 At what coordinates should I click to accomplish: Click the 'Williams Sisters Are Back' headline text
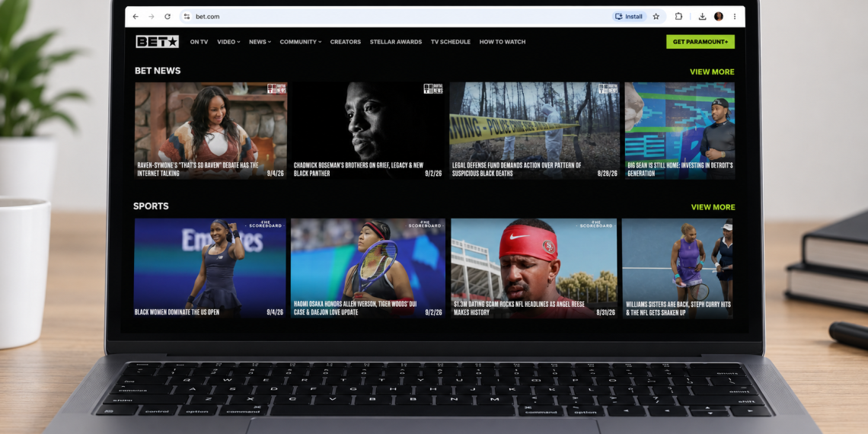pos(678,308)
